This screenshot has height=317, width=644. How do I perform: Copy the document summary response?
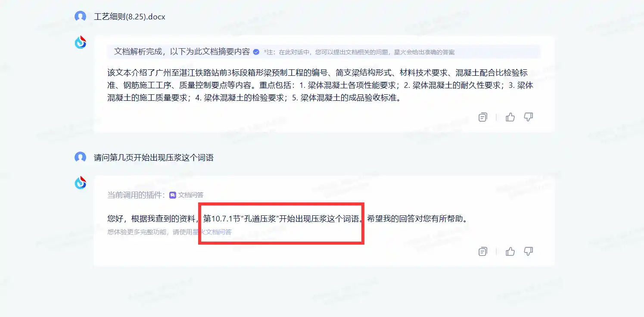tap(483, 117)
